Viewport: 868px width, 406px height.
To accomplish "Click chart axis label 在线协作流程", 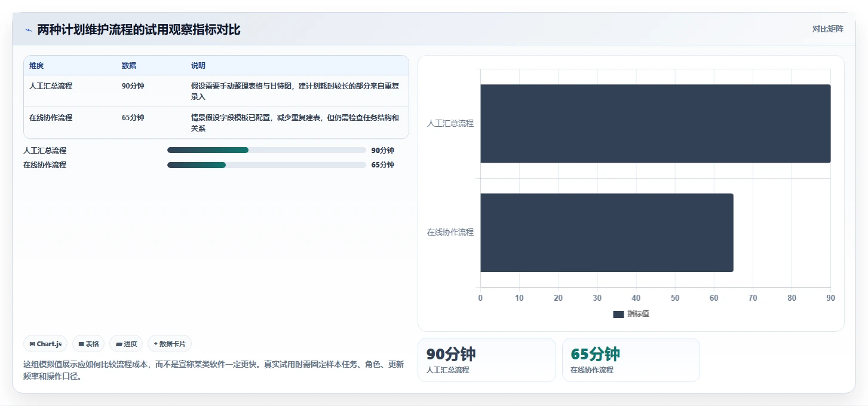I will click(x=450, y=233).
